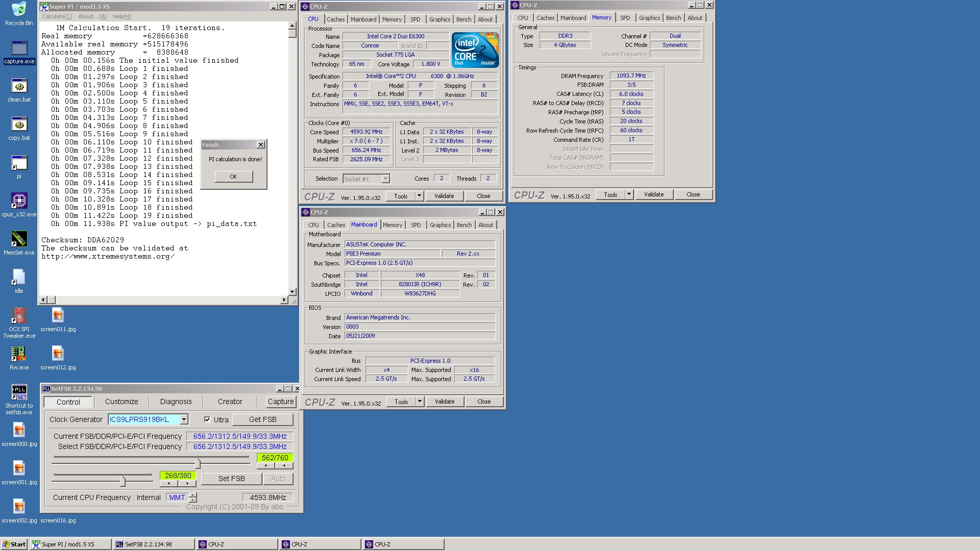Nudge the 562/760 value right arrow
This screenshot has width=980, height=551.
pyautogui.click(x=284, y=465)
